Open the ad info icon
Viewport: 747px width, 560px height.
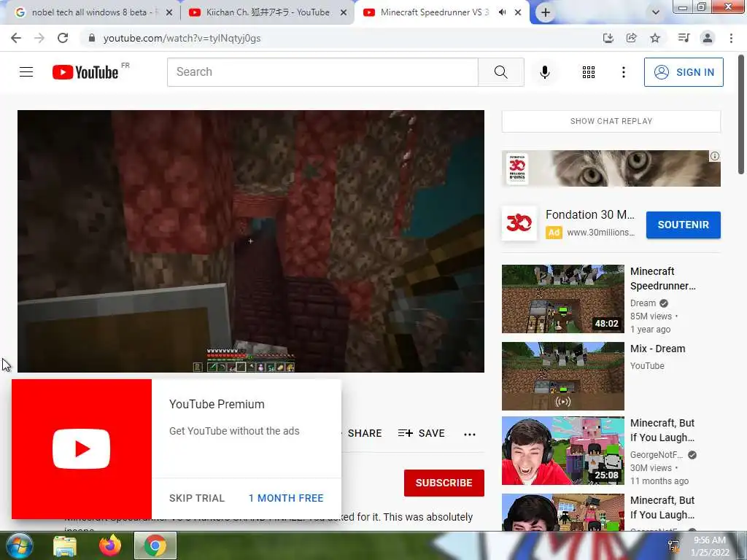pos(715,156)
